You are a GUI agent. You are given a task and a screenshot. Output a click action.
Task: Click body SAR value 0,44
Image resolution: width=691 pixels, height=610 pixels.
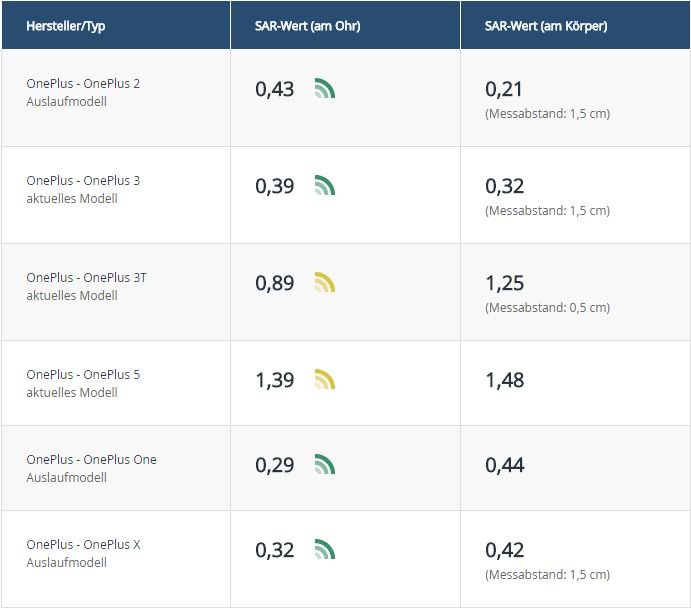pos(505,465)
